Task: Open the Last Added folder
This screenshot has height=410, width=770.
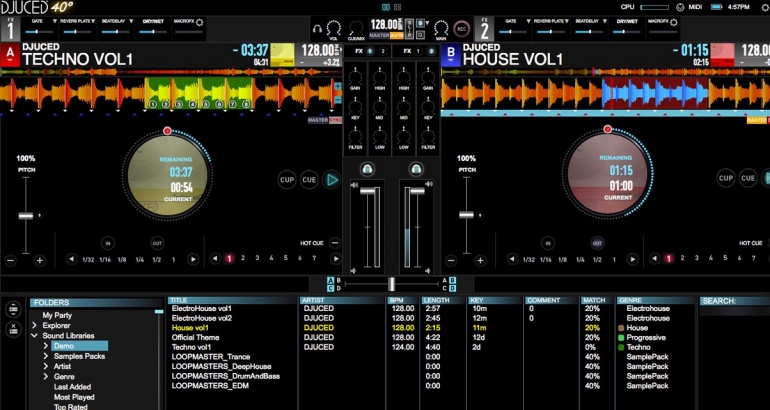Action: click(72, 386)
